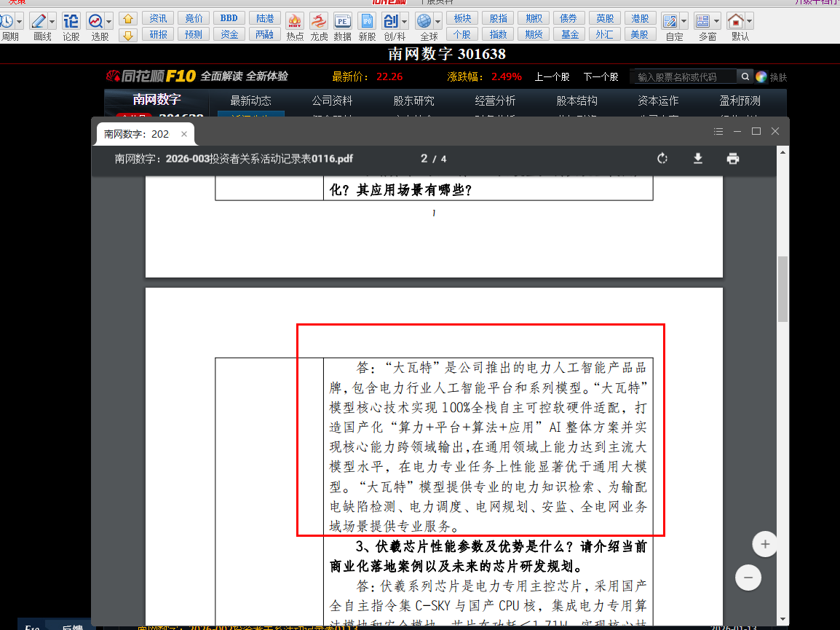This screenshot has width=840, height=630.
Task: Click the 南网数字 stock name header
Action: (x=156, y=99)
